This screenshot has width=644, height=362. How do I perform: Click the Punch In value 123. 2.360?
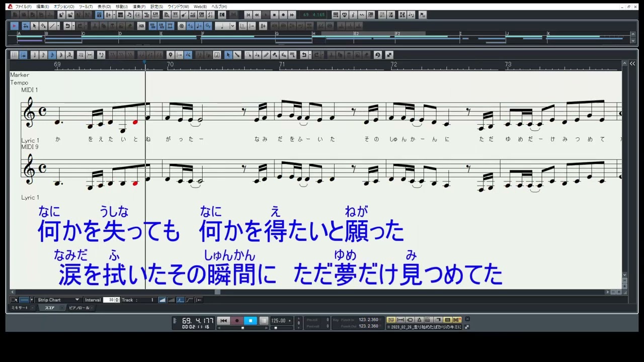pyautogui.click(x=368, y=320)
